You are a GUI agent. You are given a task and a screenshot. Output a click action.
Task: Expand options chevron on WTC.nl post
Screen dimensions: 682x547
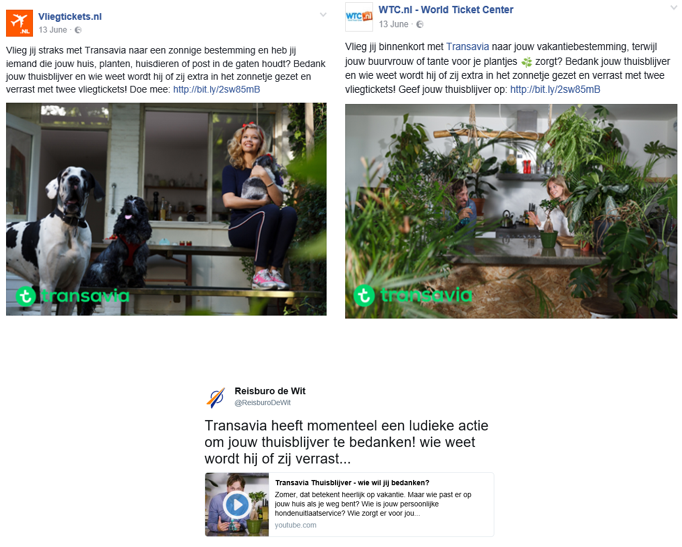coord(674,7)
